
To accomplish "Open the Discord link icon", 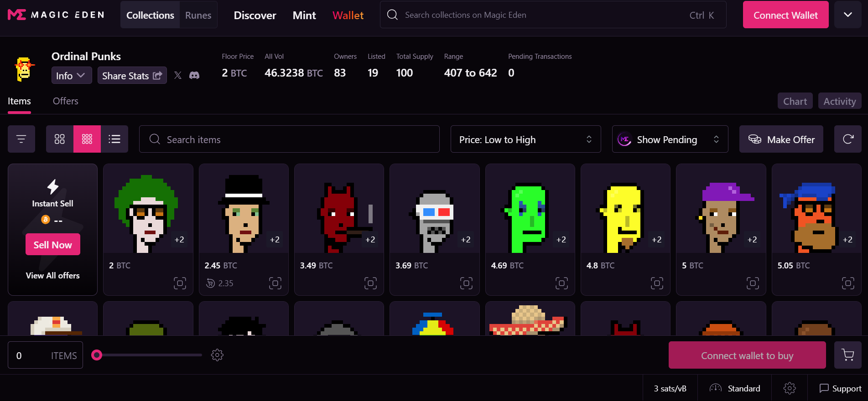I will pyautogui.click(x=194, y=76).
